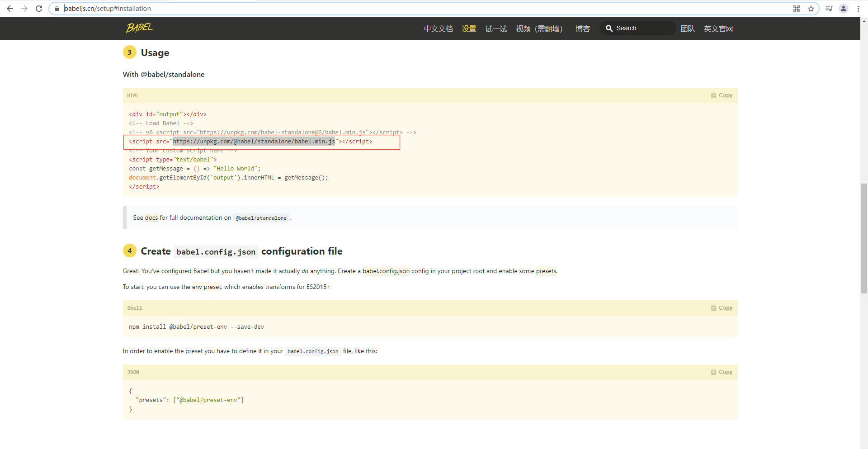Copy the HTML code block
The image size is (868, 449).
[722, 95]
